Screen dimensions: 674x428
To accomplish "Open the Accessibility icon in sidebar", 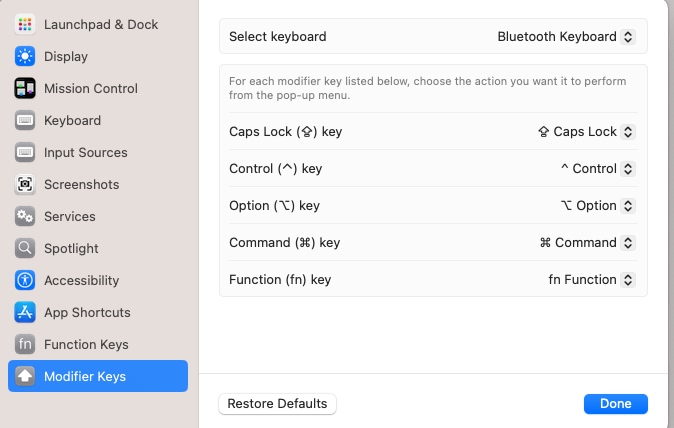I will coord(25,280).
